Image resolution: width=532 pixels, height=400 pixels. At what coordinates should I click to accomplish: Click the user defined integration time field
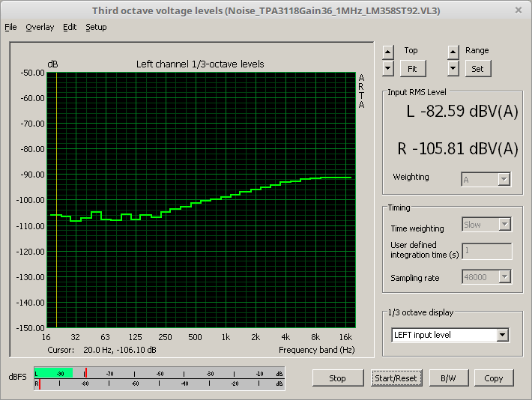(x=486, y=251)
